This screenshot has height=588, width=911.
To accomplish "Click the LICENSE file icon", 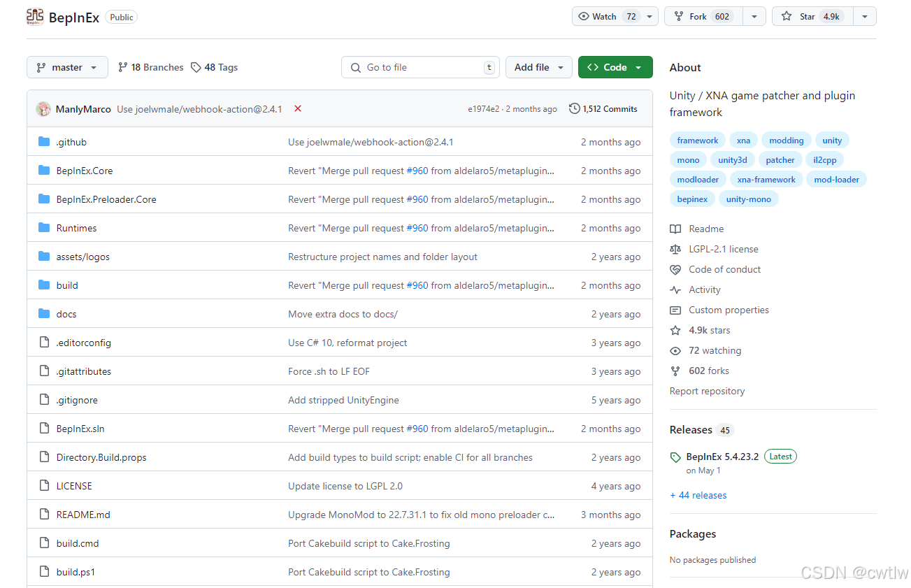I will pos(44,486).
